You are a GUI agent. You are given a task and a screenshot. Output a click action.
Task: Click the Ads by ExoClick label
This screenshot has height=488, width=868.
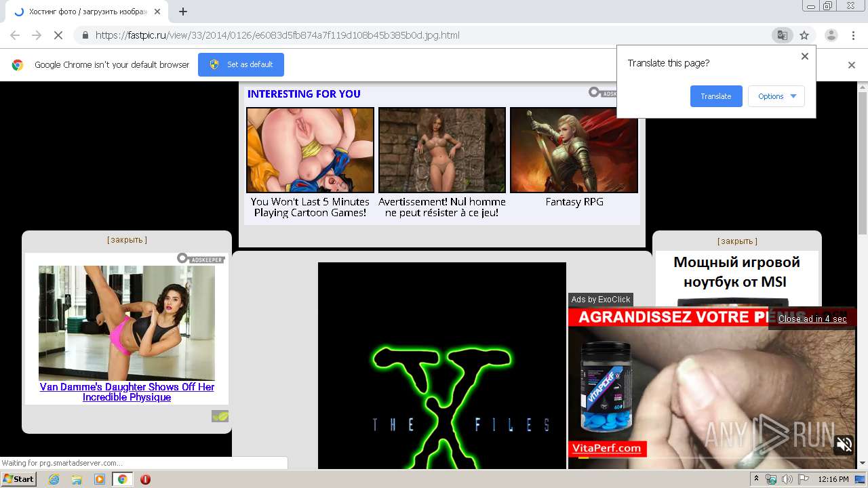601,300
